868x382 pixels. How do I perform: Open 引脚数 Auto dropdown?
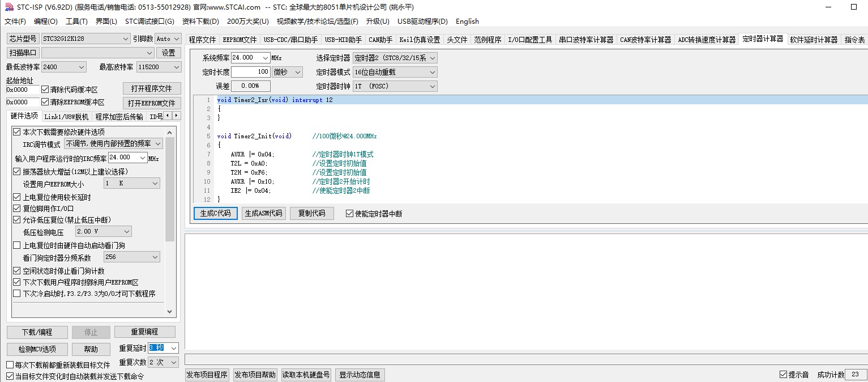tap(168, 39)
